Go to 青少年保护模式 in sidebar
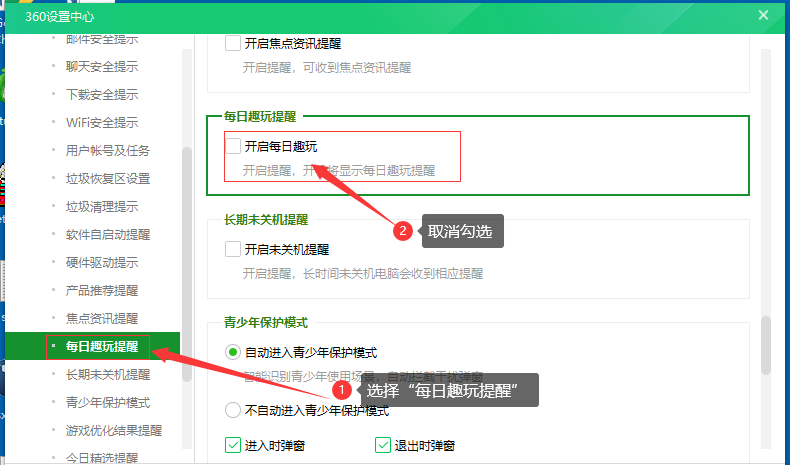Screen dimensions: 790x465 (x=108, y=403)
